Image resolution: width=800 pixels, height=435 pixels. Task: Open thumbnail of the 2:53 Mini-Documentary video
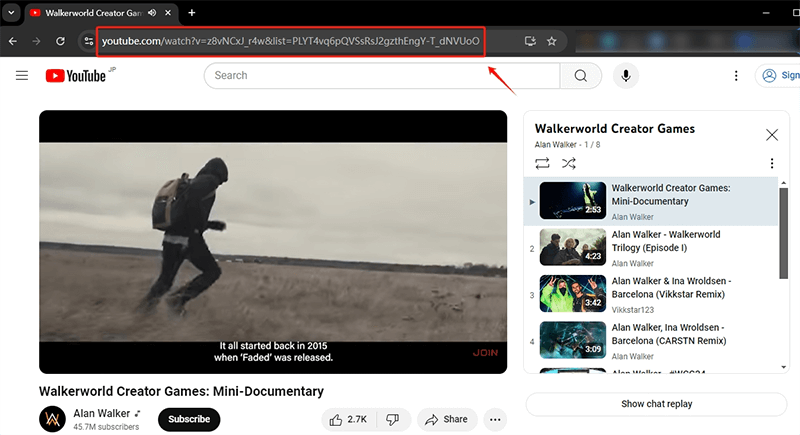pos(573,200)
